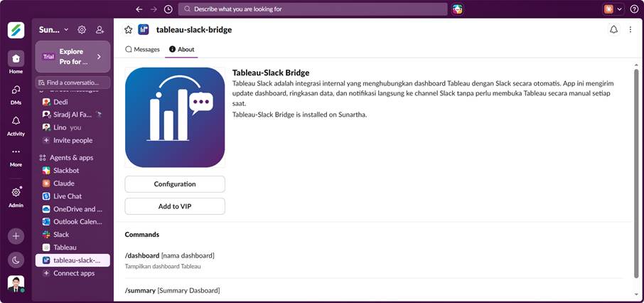
Task: Open the history clock icon
Action: tap(168, 9)
